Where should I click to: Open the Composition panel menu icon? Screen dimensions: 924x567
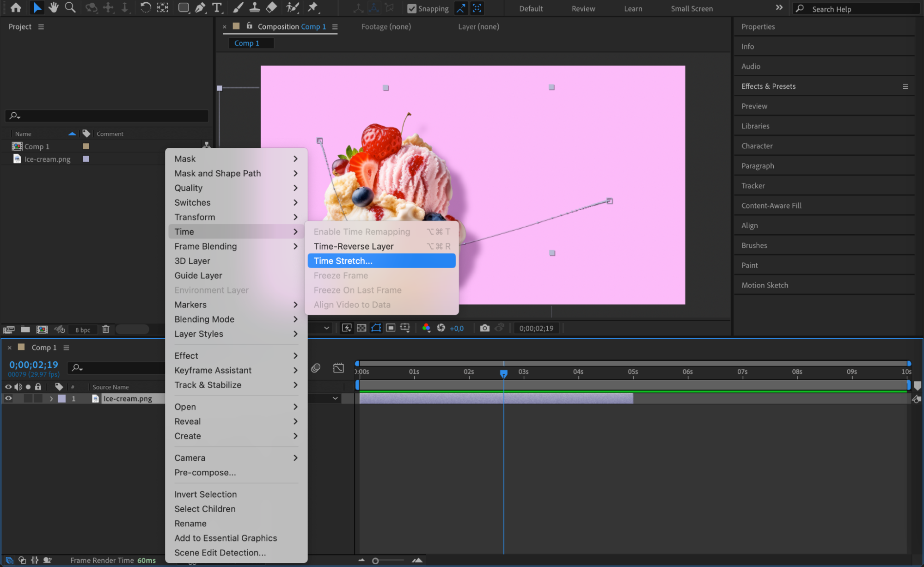coord(335,27)
